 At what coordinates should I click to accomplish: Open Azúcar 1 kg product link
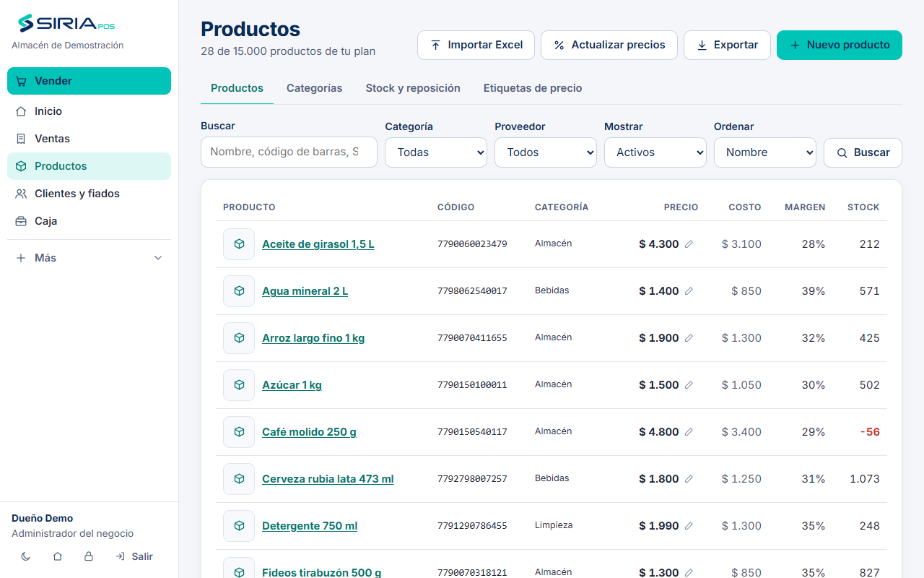(x=292, y=385)
